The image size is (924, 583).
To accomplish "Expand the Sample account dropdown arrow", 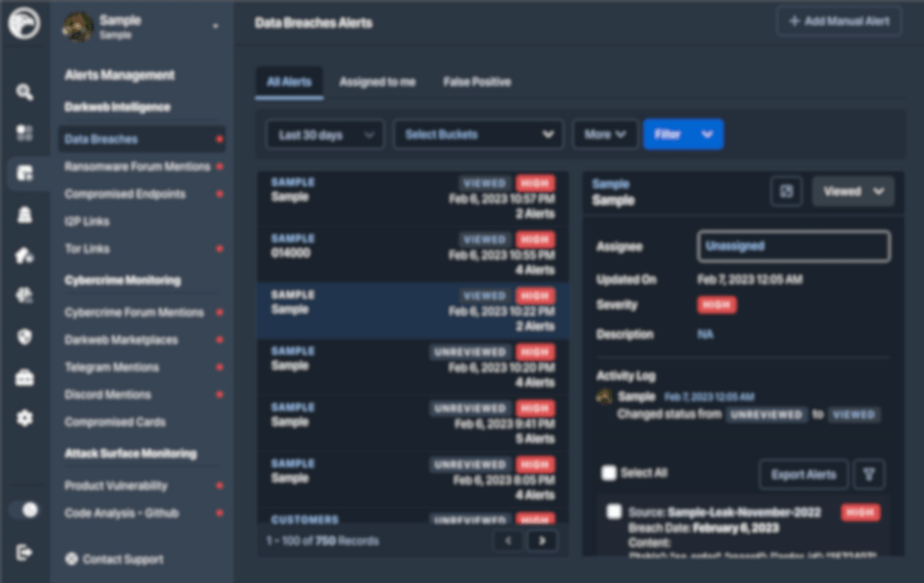I will click(x=215, y=26).
